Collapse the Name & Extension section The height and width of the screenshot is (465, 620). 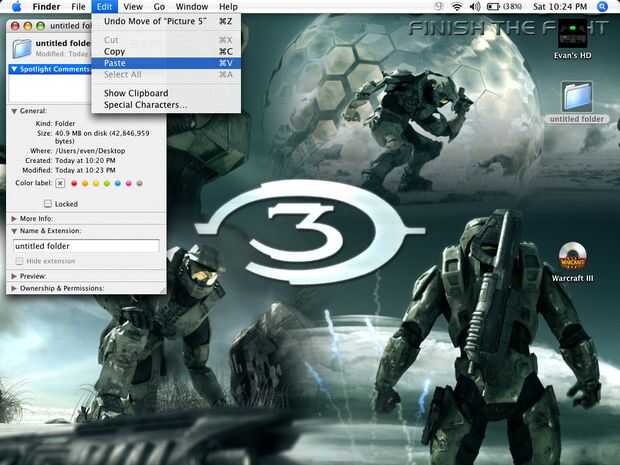click(14, 231)
